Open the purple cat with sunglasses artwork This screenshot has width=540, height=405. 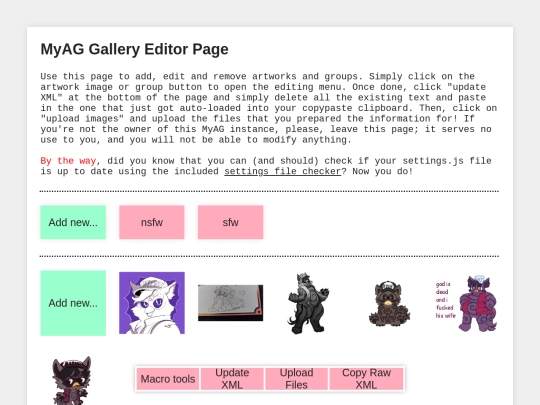tap(152, 303)
